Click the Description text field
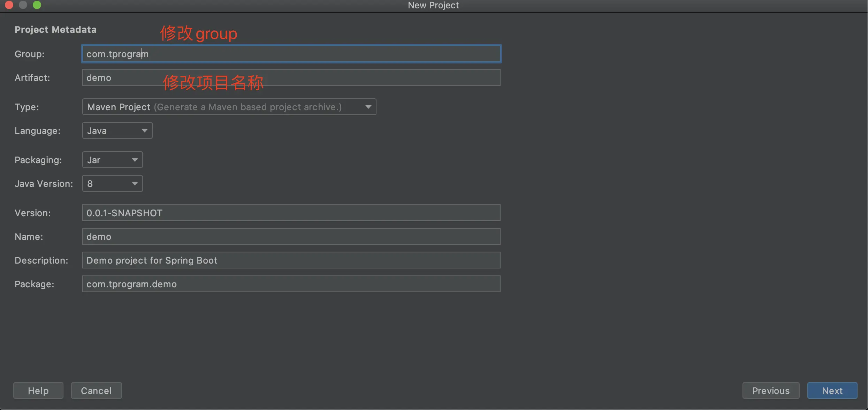The height and width of the screenshot is (410, 868). pos(291,260)
